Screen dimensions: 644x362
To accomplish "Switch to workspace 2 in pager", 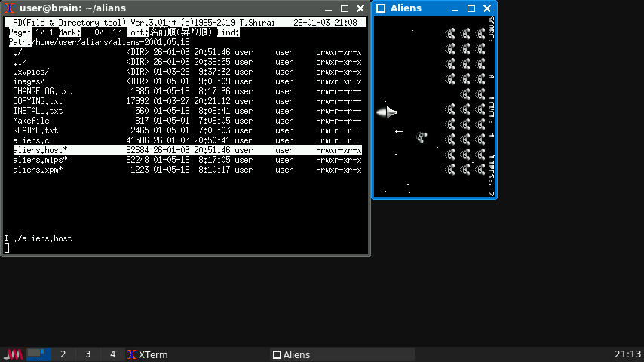I will click(x=63, y=354).
